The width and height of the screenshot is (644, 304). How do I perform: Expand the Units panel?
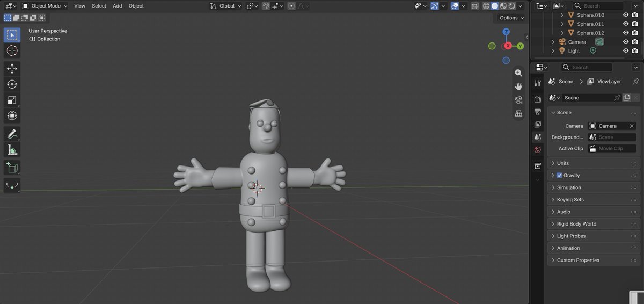tap(594, 163)
